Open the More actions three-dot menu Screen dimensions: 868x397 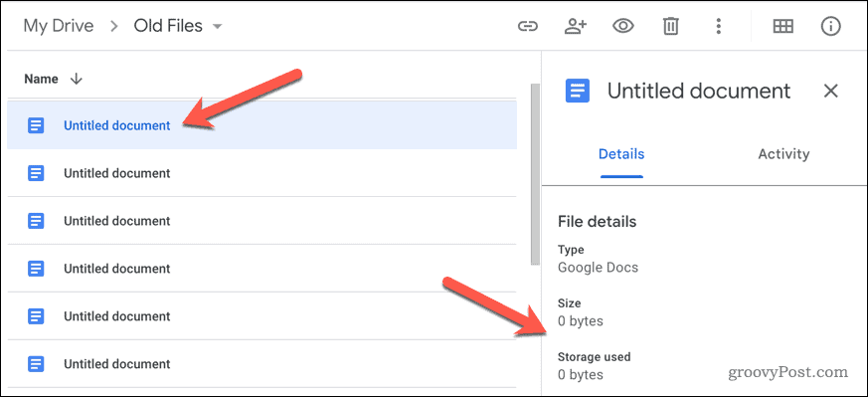[718, 26]
